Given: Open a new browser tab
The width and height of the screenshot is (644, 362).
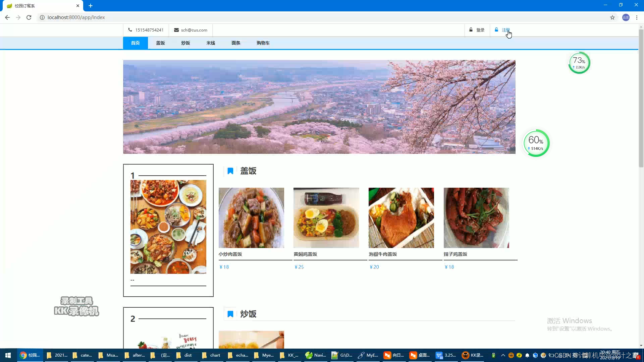Looking at the screenshot, I should 91,6.
